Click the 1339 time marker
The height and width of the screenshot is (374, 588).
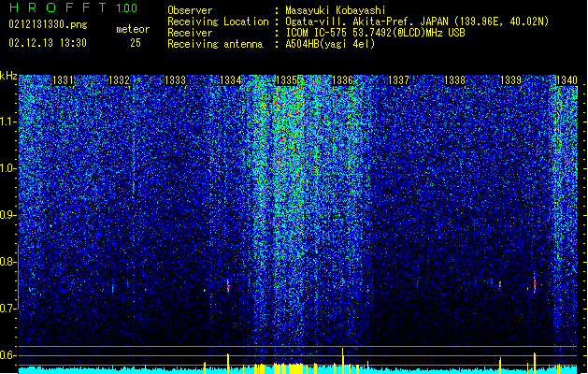click(510, 80)
